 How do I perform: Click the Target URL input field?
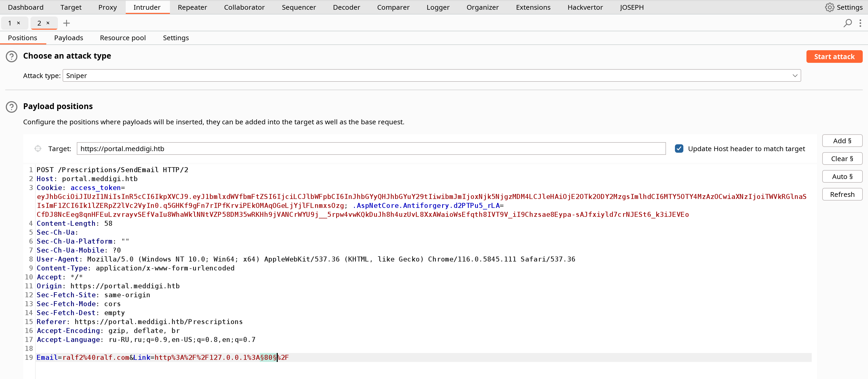pos(371,148)
